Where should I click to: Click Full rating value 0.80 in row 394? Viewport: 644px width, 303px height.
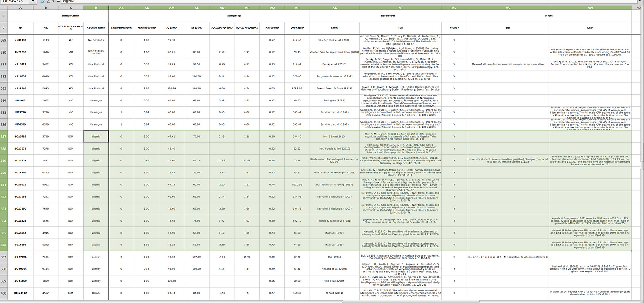point(272,221)
